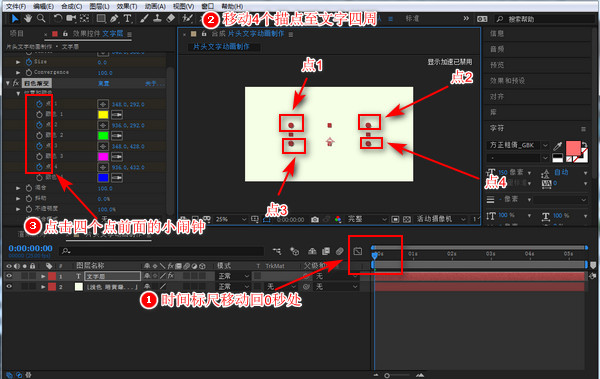Open the 音频 panel
This screenshot has height=379, width=600.
click(497, 49)
